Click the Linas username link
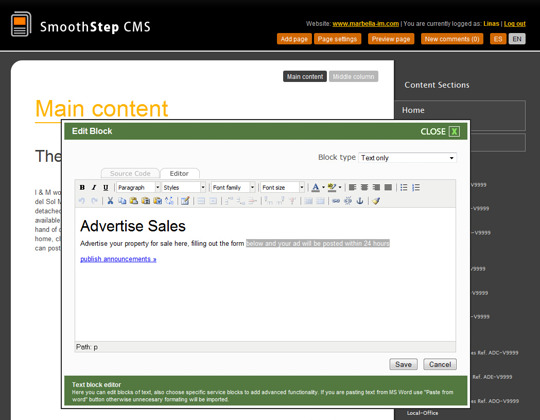 tap(491, 24)
